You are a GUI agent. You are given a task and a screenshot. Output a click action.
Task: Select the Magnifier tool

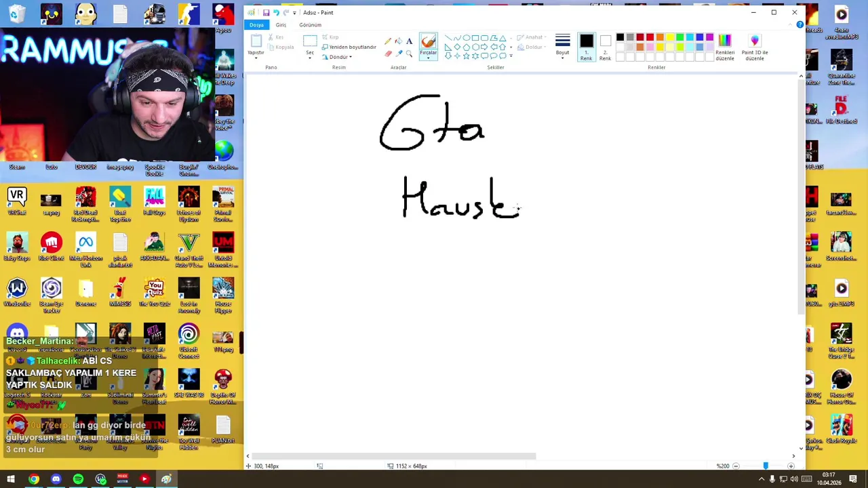click(x=409, y=54)
